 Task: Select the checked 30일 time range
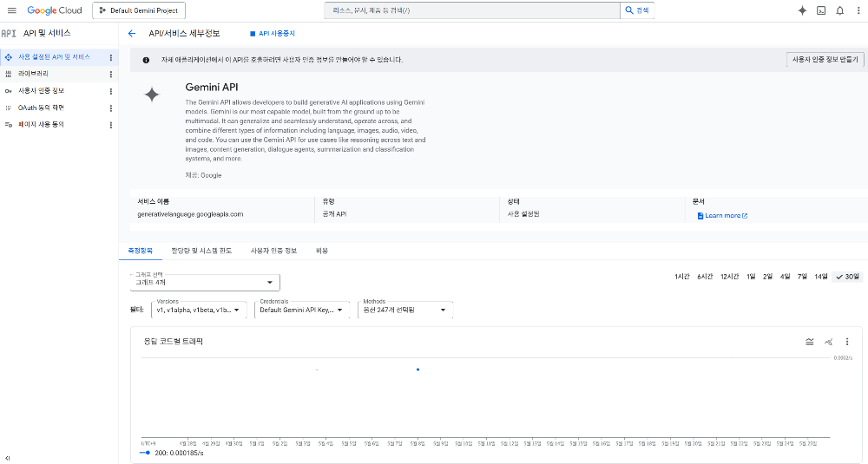847,277
